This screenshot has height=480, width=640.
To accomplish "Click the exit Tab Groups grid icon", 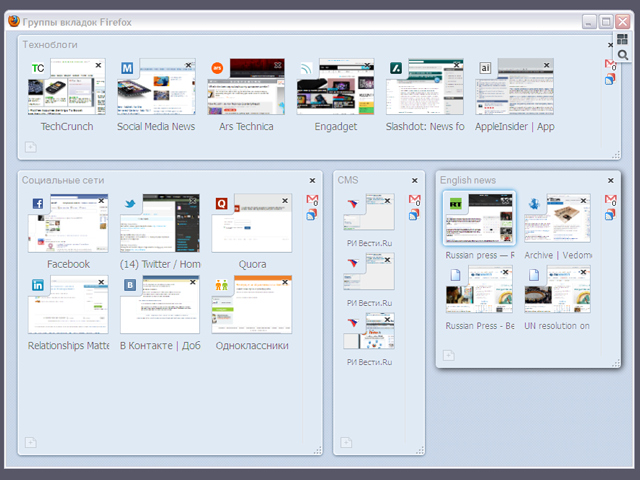I will point(622,39).
